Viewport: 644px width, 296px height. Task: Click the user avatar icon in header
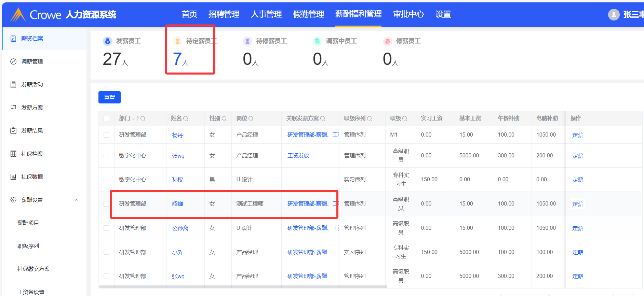point(614,14)
